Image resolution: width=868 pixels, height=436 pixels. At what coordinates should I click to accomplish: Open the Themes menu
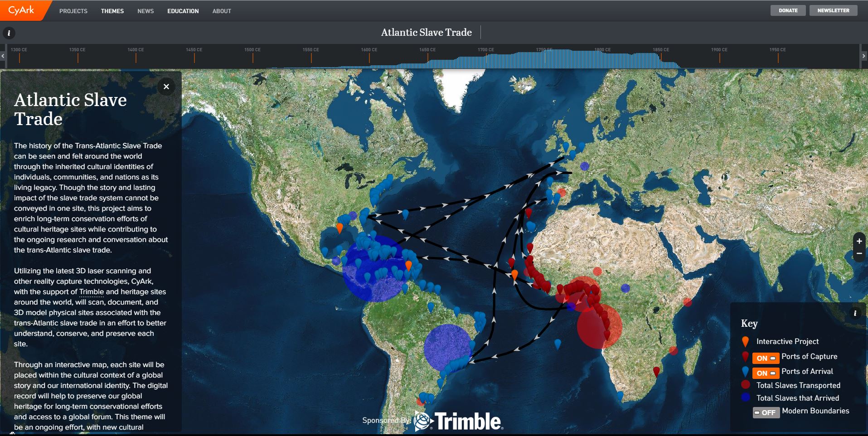(x=112, y=11)
